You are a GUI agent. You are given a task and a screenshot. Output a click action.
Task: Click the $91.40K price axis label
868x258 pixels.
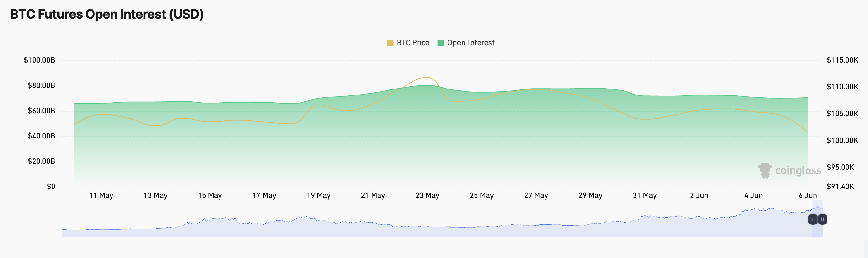[x=840, y=187]
